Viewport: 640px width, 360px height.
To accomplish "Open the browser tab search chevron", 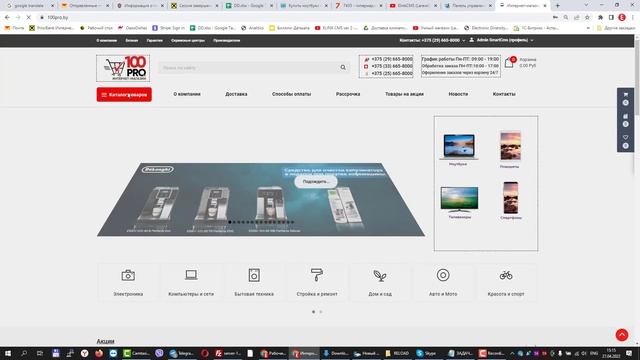I will [x=587, y=5].
